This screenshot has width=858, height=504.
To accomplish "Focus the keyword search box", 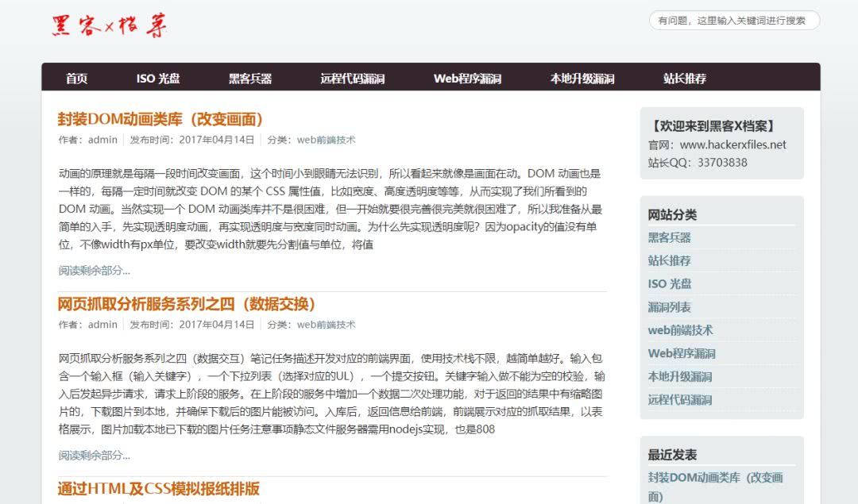I will point(734,21).
